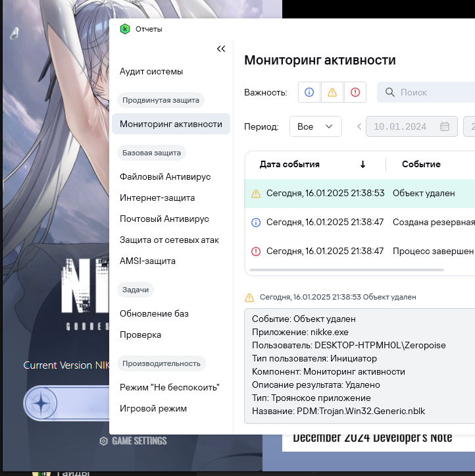Click the GAME SETTINGS gear icon in launcher
The width and height of the screenshot is (475, 476).
(x=104, y=441)
